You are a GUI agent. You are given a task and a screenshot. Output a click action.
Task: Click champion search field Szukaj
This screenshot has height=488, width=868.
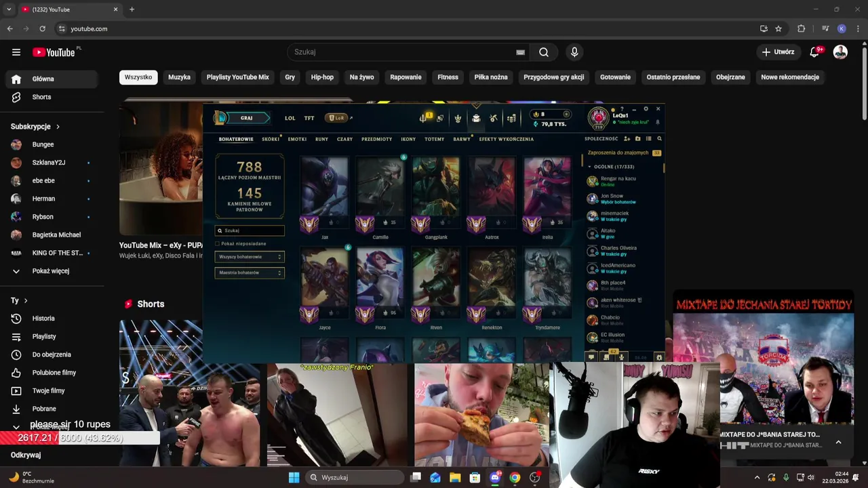pos(250,230)
